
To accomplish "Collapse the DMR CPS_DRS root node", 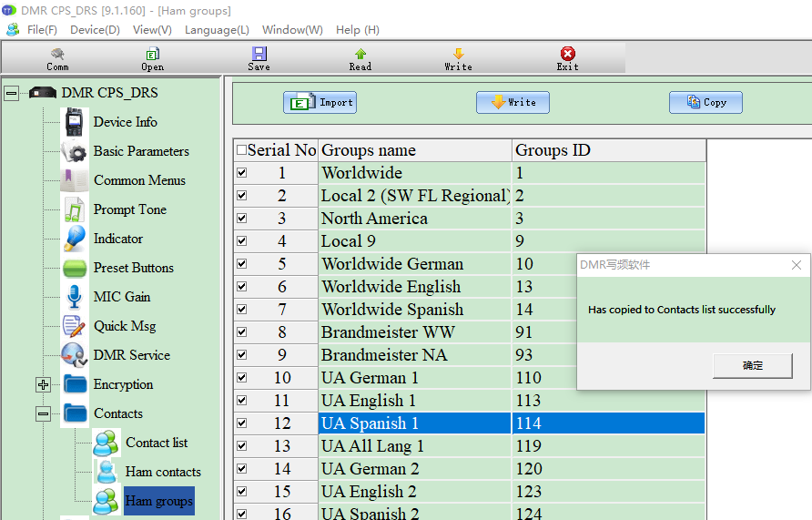I will tap(11, 93).
